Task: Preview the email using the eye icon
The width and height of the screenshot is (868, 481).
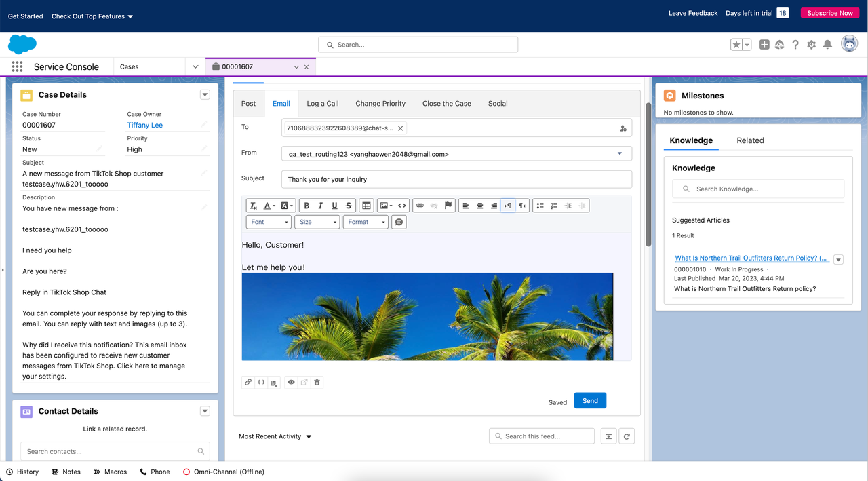Action: click(x=291, y=383)
